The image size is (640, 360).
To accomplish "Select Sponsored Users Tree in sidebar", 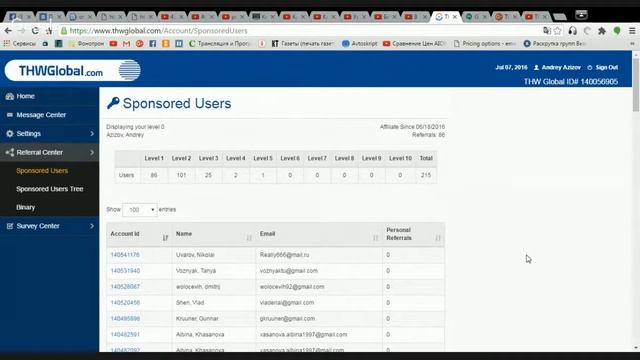I will (x=50, y=189).
